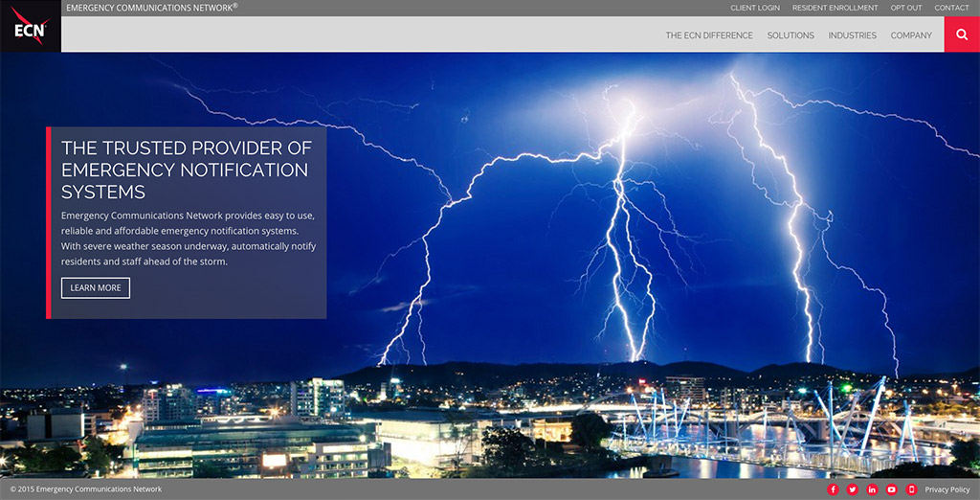Click the Opt Out link

(906, 8)
